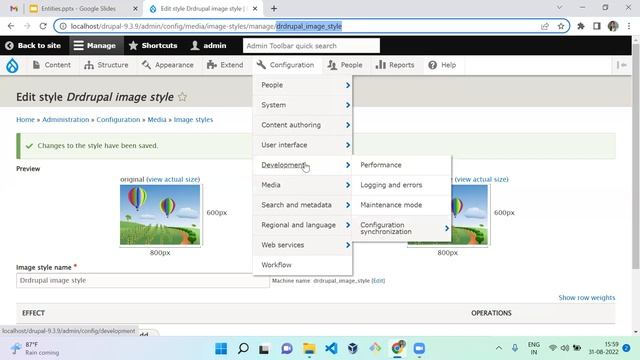Close the Edit style Drdrupal tab
This screenshot has height=360, width=640.
point(255,8)
